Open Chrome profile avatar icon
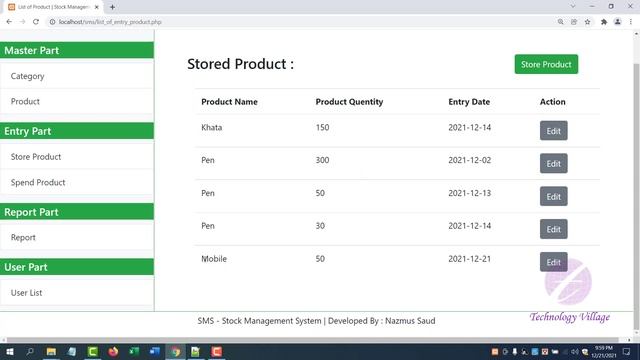640x360 pixels. pyautogui.click(x=618, y=22)
